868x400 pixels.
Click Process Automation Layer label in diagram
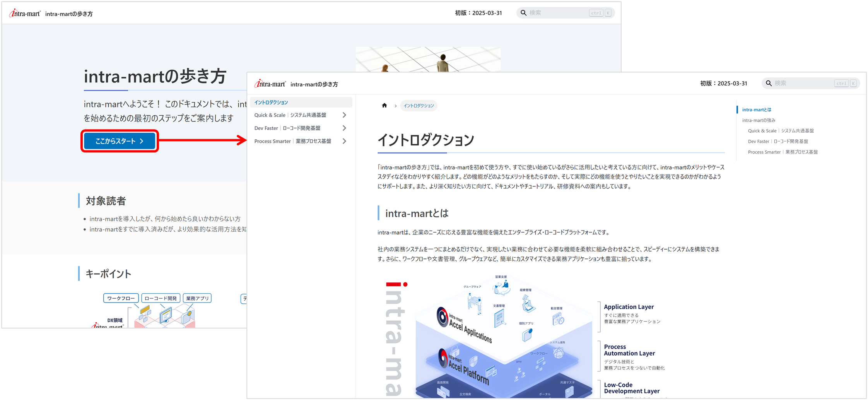[629, 350]
